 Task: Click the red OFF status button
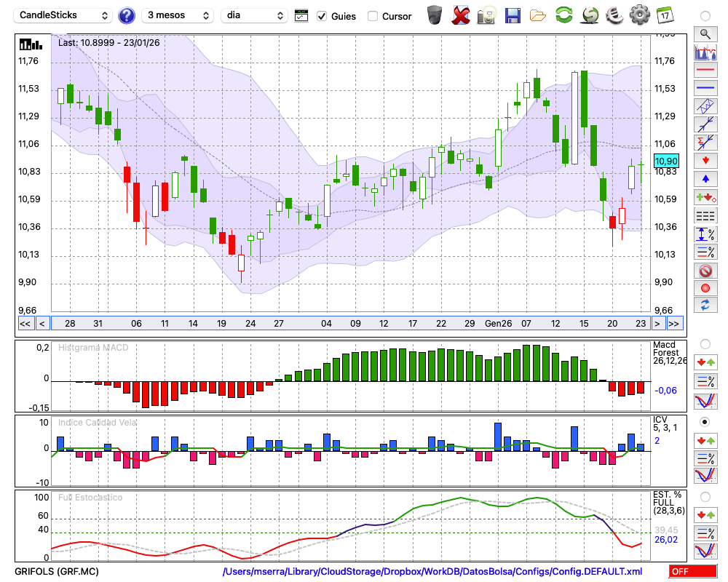tap(692, 572)
